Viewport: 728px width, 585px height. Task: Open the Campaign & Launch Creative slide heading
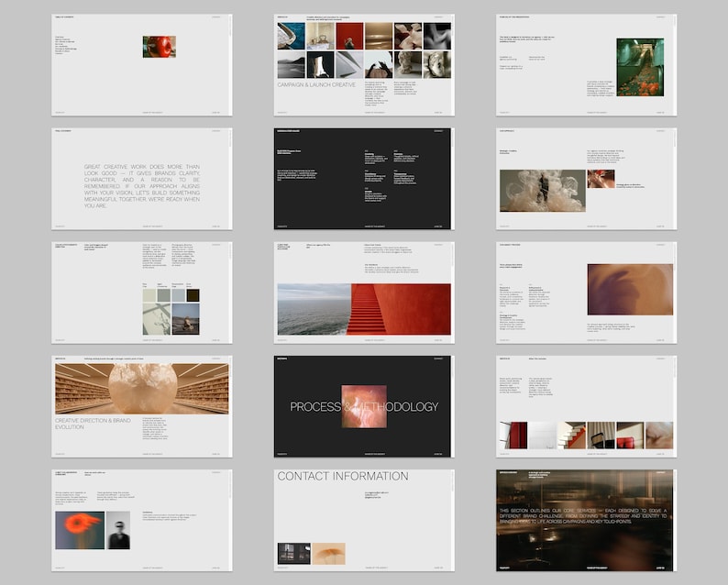click(x=316, y=85)
